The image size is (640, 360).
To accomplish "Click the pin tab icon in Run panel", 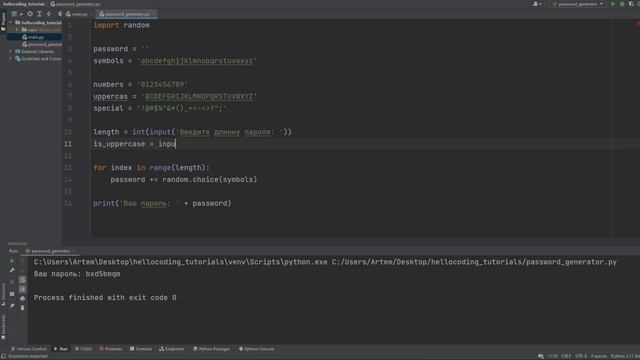I will pyautogui.click(x=12, y=305).
